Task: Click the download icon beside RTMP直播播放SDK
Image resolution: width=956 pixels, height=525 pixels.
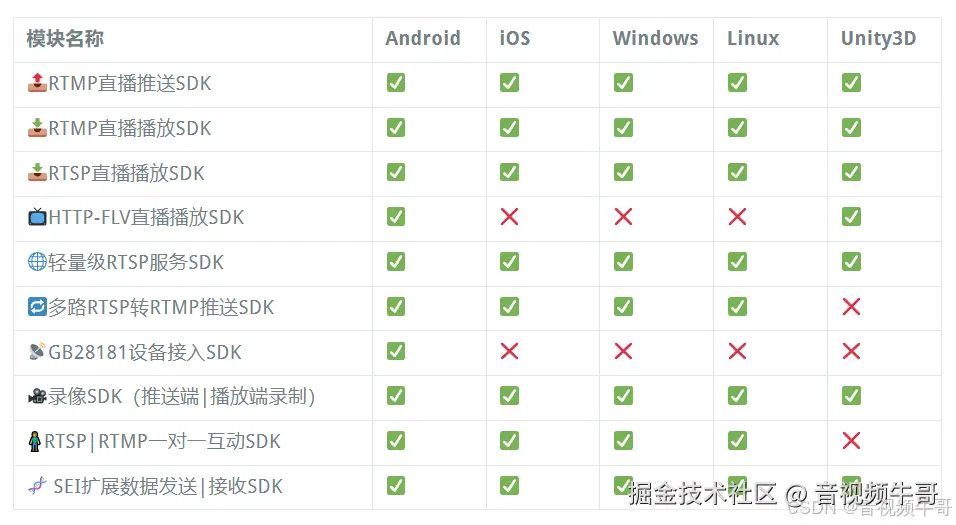Action: tap(37, 127)
